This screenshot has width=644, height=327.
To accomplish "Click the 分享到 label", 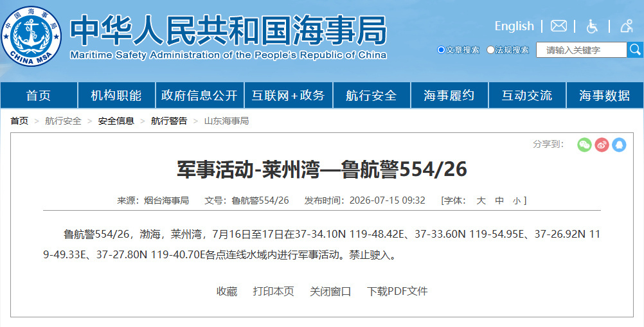I will click(x=548, y=144).
